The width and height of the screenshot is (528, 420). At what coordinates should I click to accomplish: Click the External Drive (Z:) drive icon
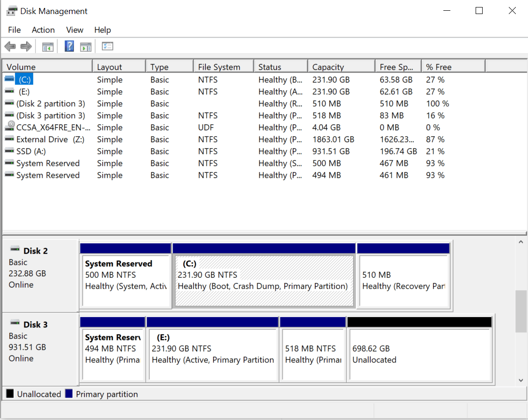(9, 139)
